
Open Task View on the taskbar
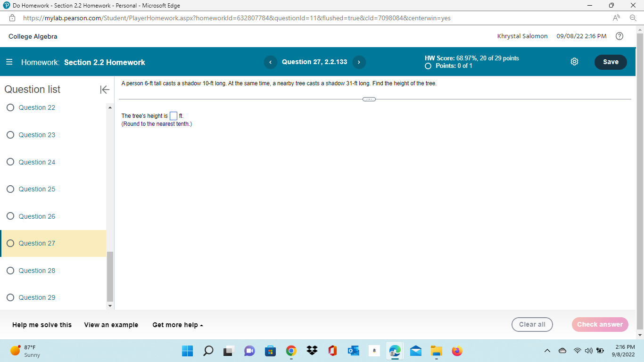(x=229, y=351)
